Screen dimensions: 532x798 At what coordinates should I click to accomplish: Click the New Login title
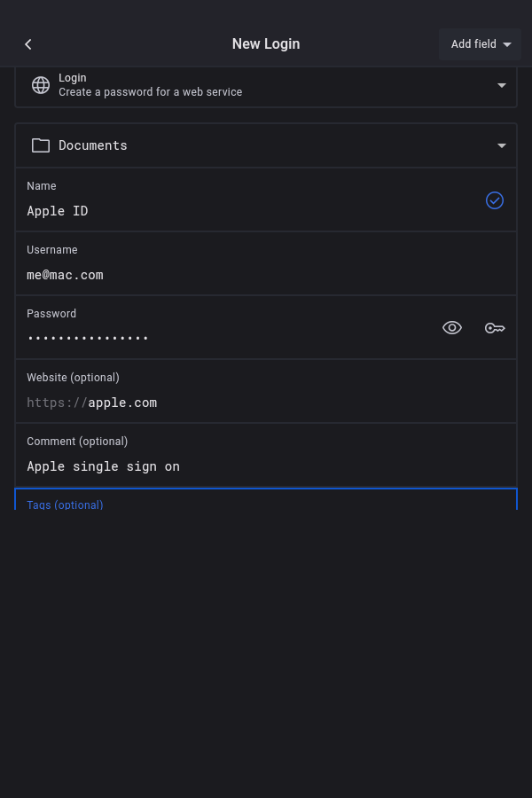pos(266,44)
